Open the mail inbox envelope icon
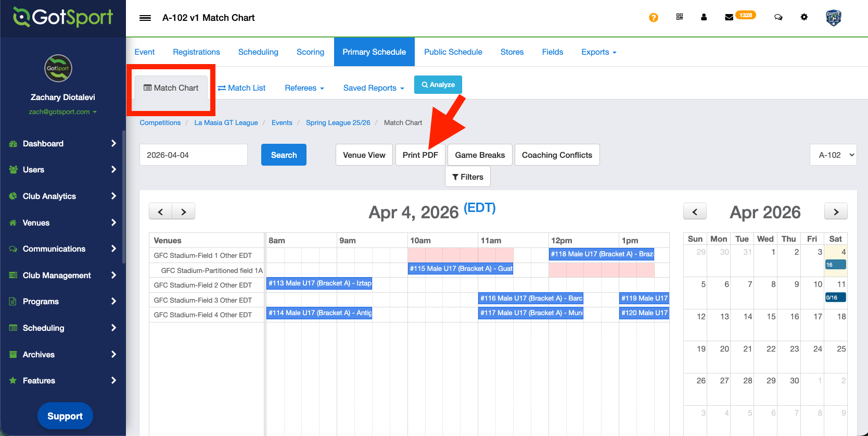868x436 pixels. coord(729,17)
